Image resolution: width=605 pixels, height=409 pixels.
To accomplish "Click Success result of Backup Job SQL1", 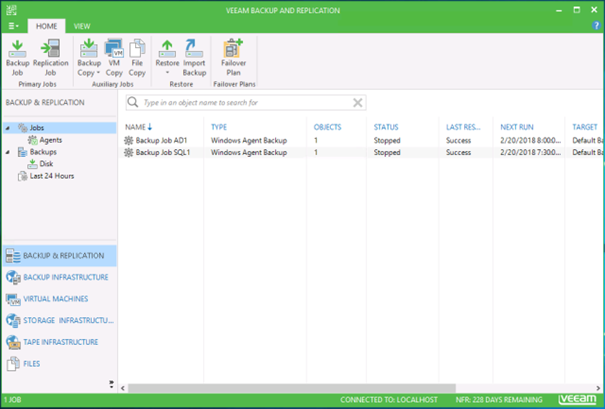I will (x=458, y=152).
